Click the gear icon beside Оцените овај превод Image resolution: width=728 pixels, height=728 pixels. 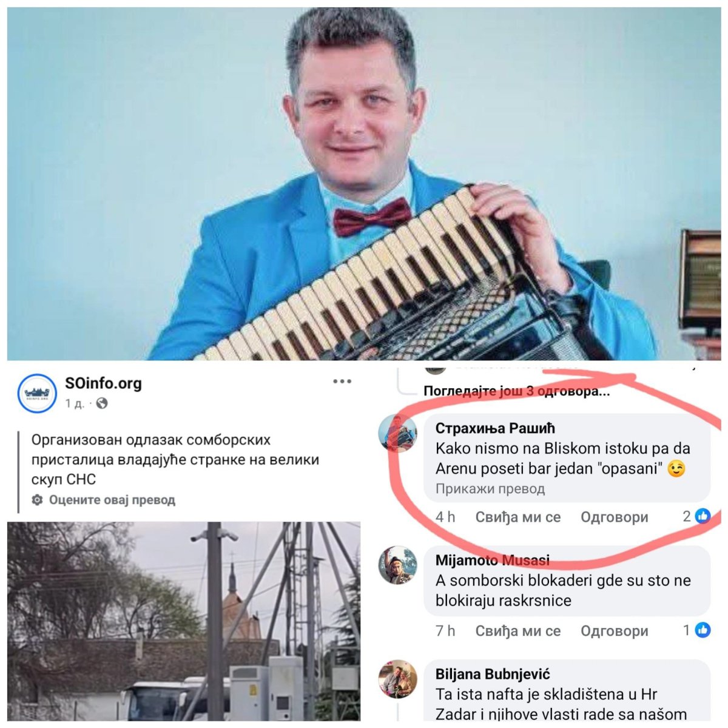[38, 500]
